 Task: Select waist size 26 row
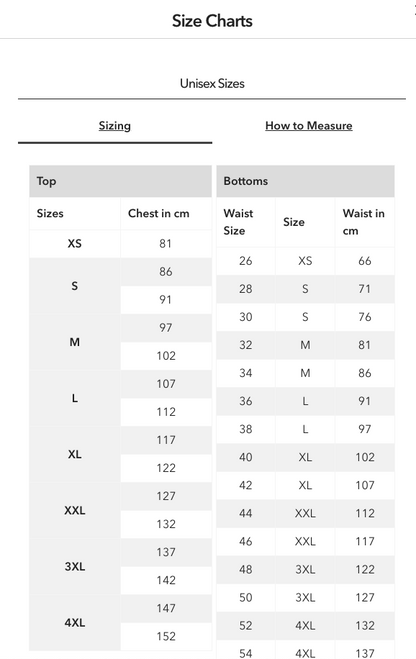pyautogui.click(x=305, y=261)
